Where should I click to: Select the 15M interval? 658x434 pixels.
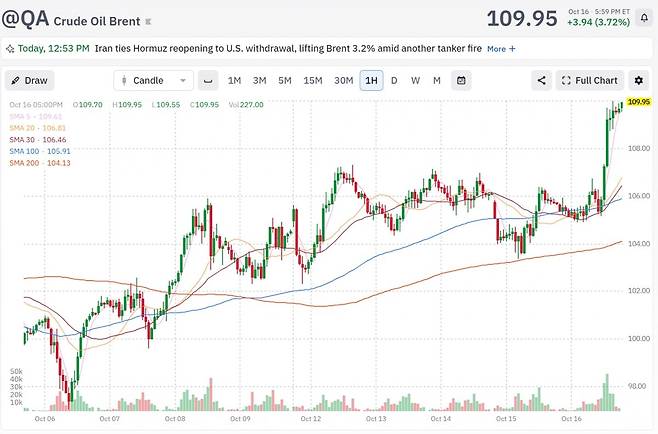tap(313, 81)
